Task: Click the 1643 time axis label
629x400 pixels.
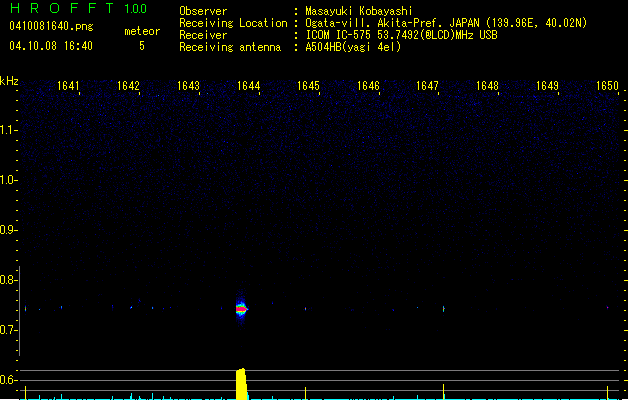Action: (188, 86)
